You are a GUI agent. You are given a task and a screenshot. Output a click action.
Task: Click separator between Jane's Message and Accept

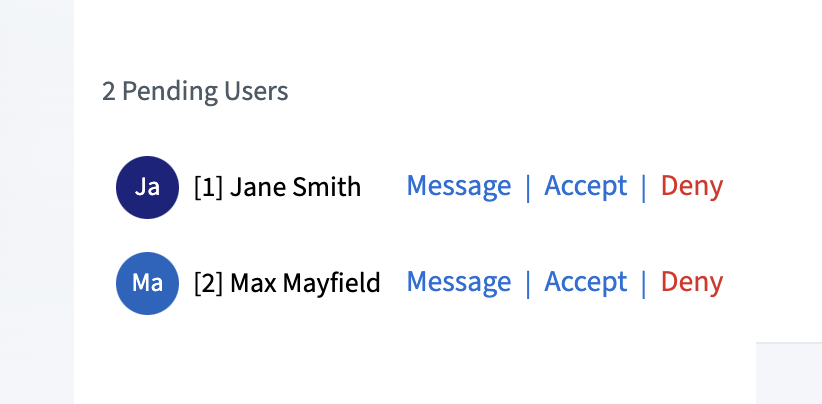(x=528, y=187)
